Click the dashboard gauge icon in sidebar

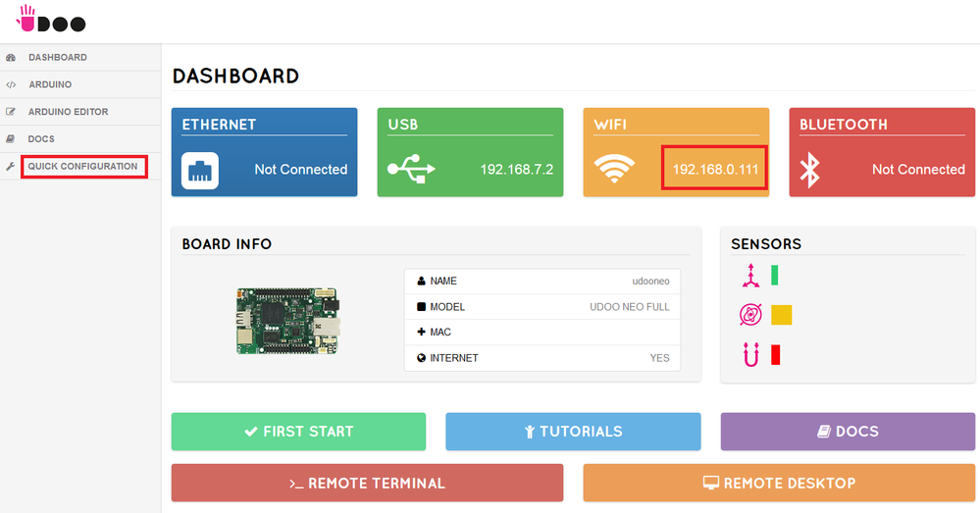pyautogui.click(x=11, y=58)
